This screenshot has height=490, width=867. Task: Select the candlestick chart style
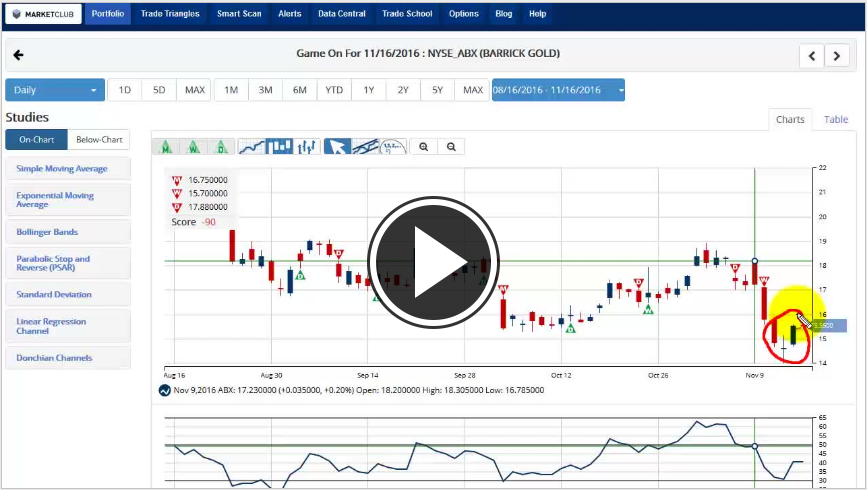pos(280,146)
